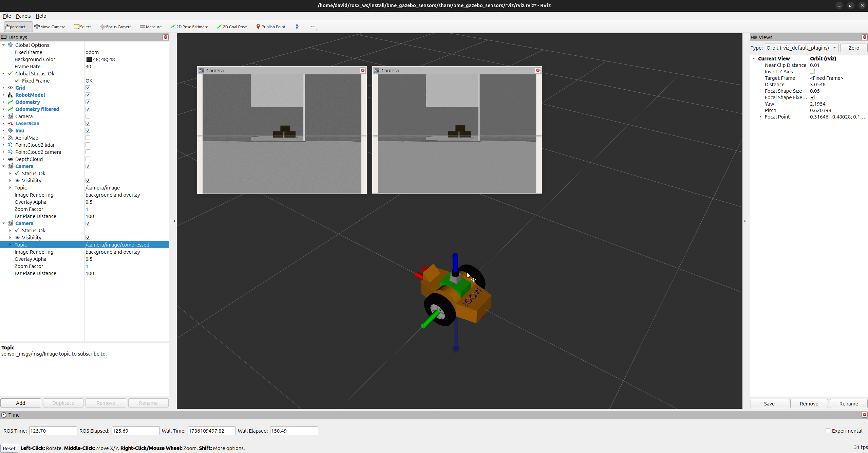The image size is (868, 453).
Task: Activate the 2D Goal Pose tool
Action: pos(232,26)
